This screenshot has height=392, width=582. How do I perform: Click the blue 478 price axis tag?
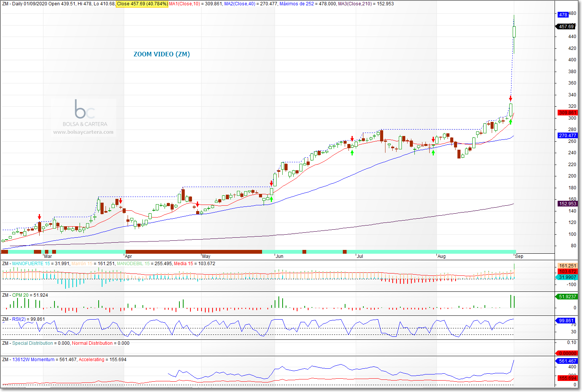563,14
